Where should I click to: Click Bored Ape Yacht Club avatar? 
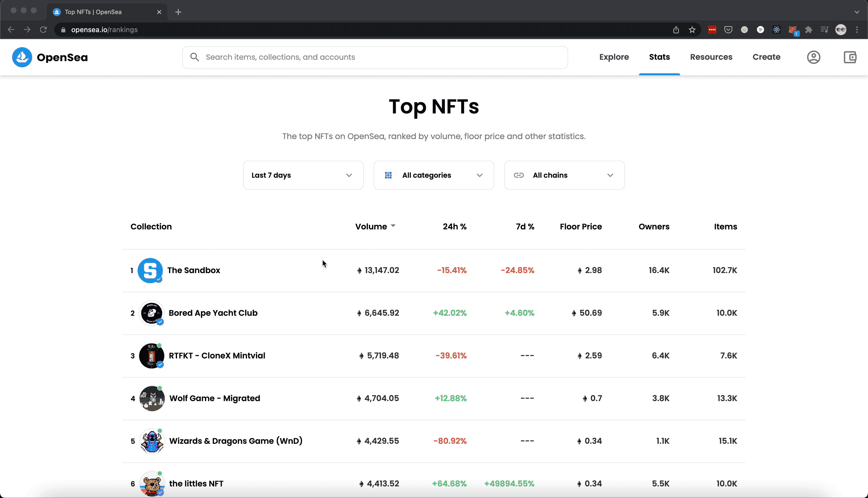151,313
